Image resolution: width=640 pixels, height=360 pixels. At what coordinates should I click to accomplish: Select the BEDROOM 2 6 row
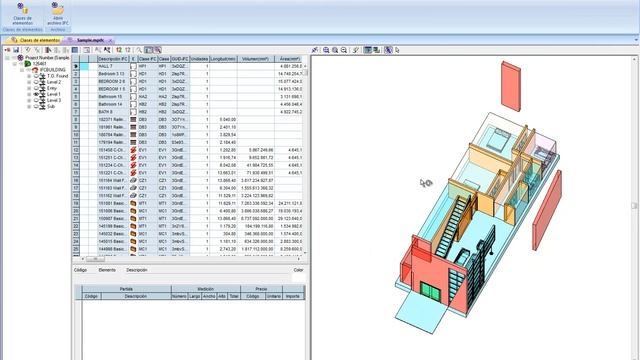coord(188,81)
